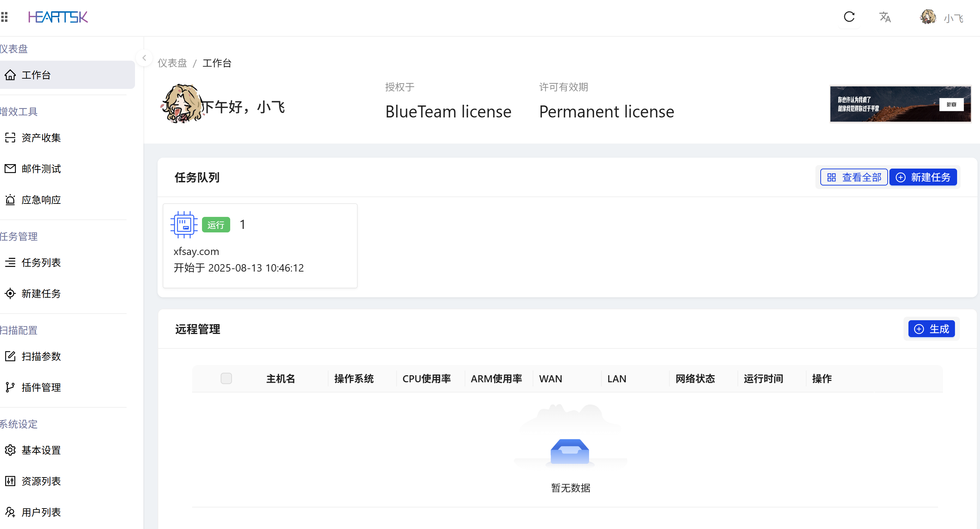Click the chip icon on xfsay.com task
980x529 pixels.
184,225
